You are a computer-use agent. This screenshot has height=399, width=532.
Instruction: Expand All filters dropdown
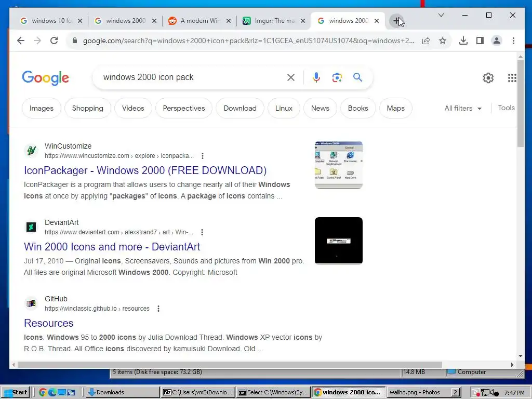463,108
